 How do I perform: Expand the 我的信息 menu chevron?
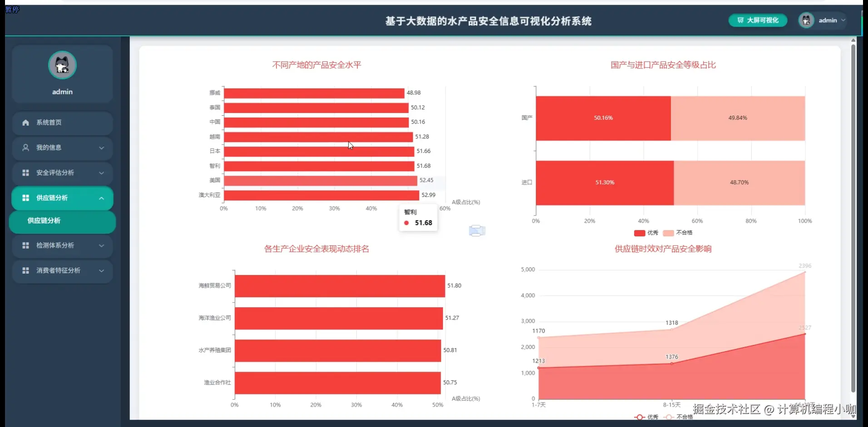coord(102,148)
